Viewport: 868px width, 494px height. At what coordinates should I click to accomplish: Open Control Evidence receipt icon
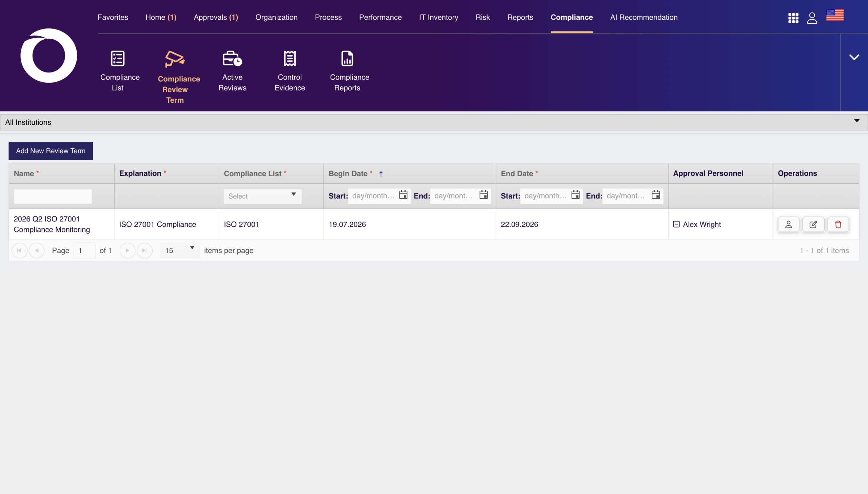click(x=290, y=58)
